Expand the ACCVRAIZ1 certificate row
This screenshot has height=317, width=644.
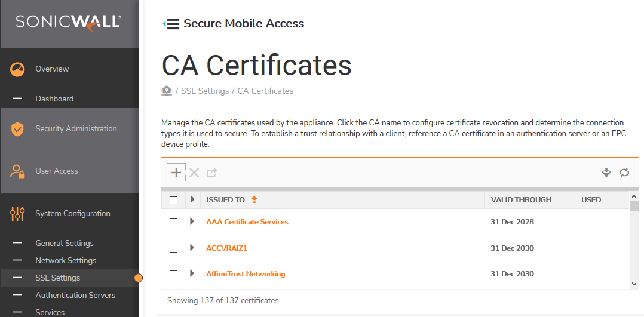click(192, 248)
